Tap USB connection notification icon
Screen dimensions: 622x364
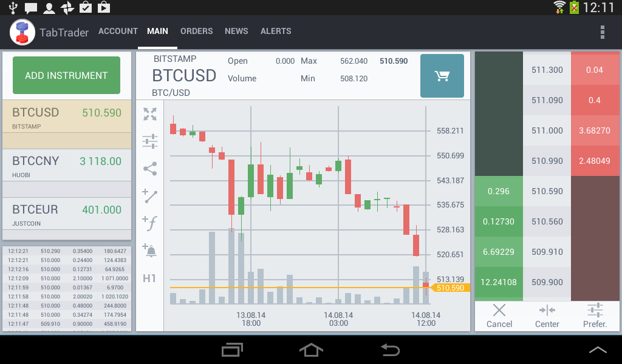pos(13,7)
